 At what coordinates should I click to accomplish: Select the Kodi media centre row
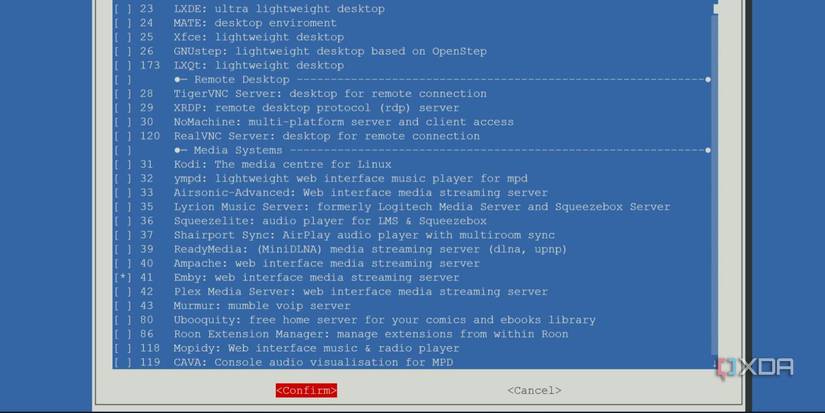(x=411, y=164)
